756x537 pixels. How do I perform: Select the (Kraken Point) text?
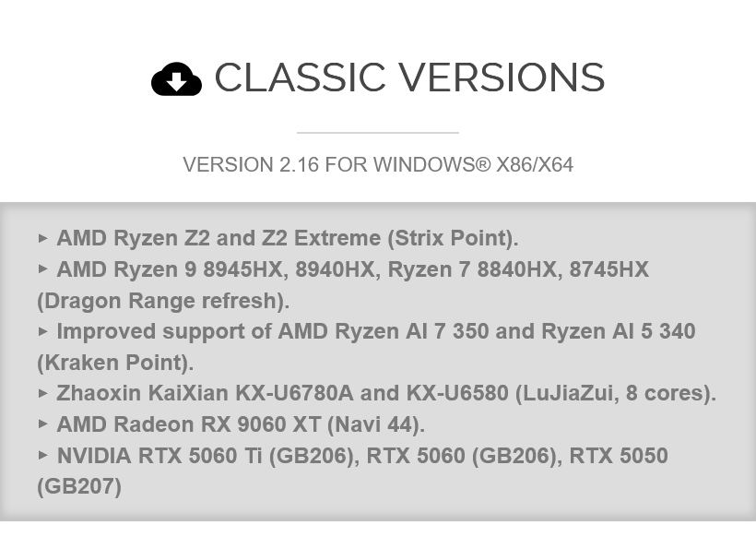114,363
